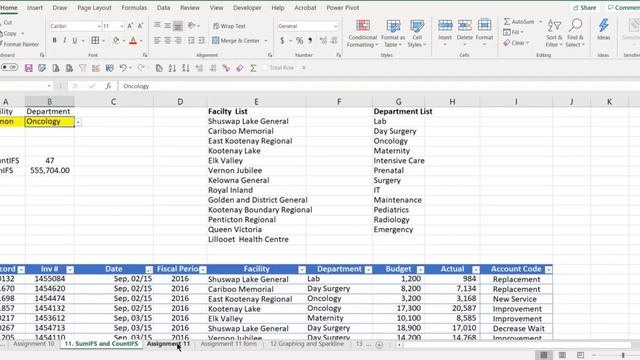
Task: Click the formula bar showing Oncology
Action: tap(378, 86)
